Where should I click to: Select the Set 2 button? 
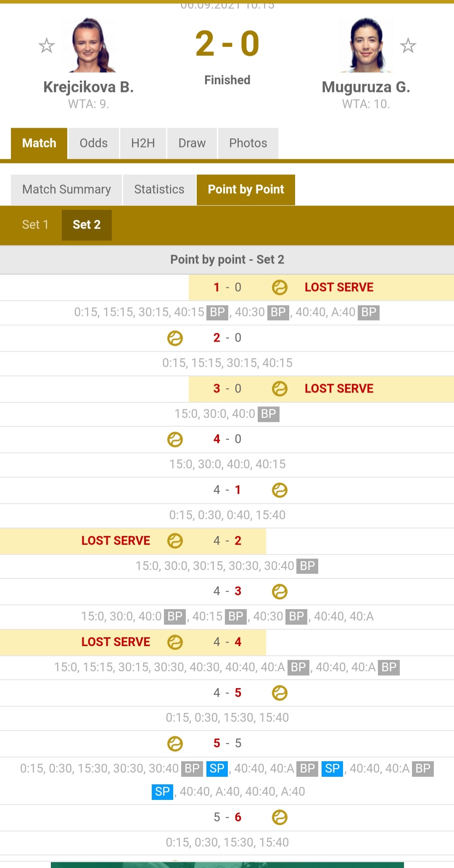tap(87, 225)
